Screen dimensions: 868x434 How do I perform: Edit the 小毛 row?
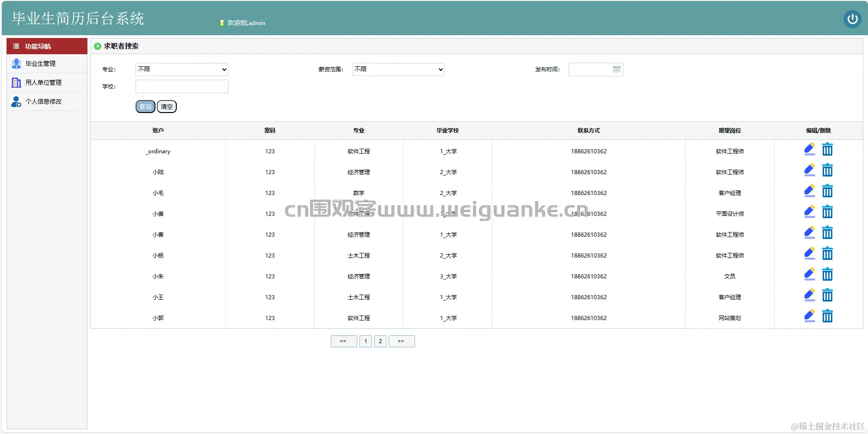tap(810, 191)
